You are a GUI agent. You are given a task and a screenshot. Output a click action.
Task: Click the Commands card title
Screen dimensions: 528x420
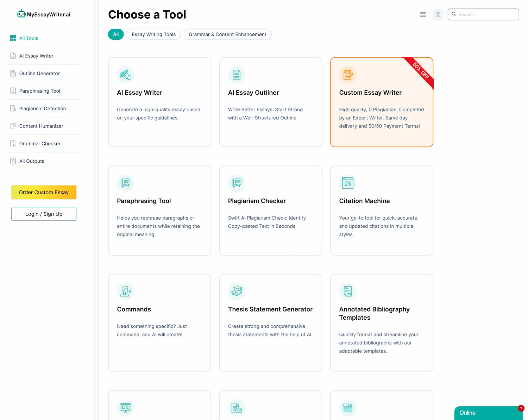[x=134, y=309]
